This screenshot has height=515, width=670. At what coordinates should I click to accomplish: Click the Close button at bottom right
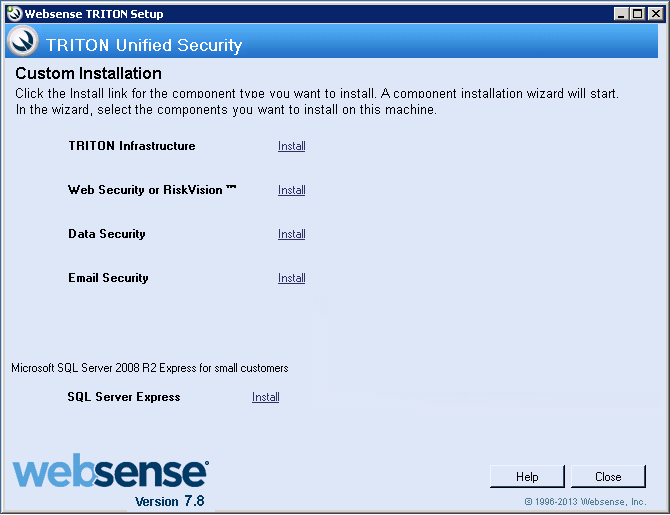pos(608,477)
